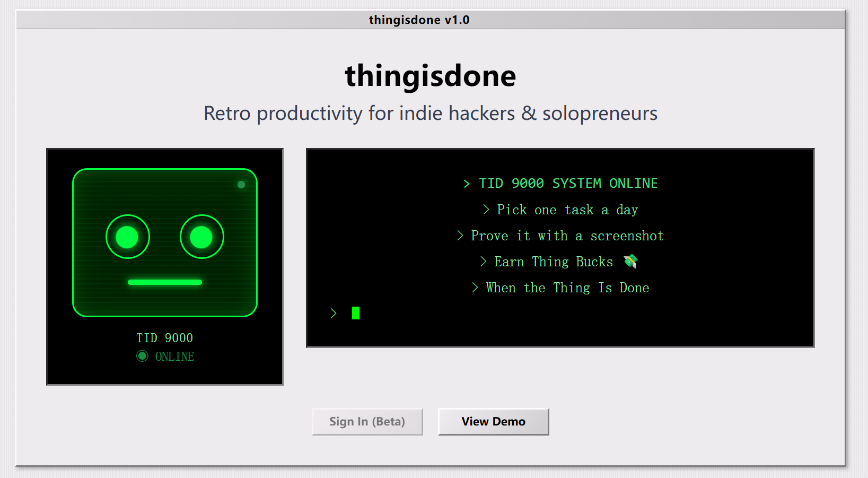Screen dimensions: 868x478
Task: Click the "TID 9000" label under robot
Action: pyautogui.click(x=164, y=338)
